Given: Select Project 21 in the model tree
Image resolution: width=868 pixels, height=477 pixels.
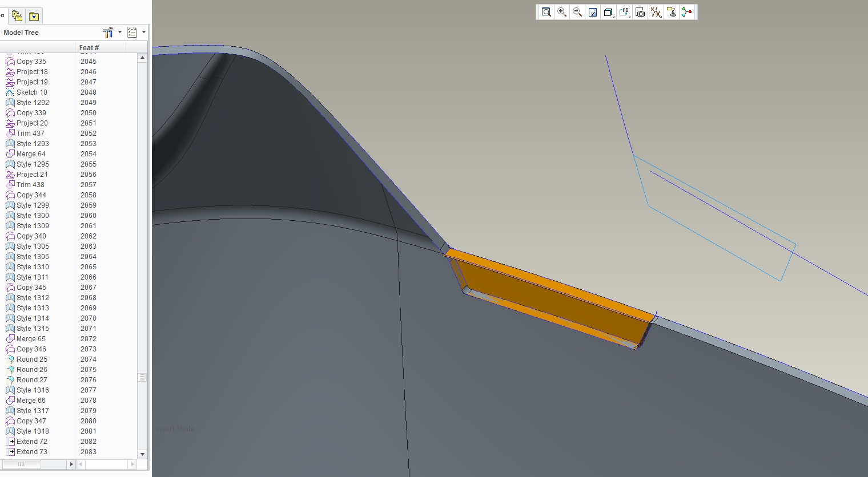Looking at the screenshot, I should pos(32,175).
